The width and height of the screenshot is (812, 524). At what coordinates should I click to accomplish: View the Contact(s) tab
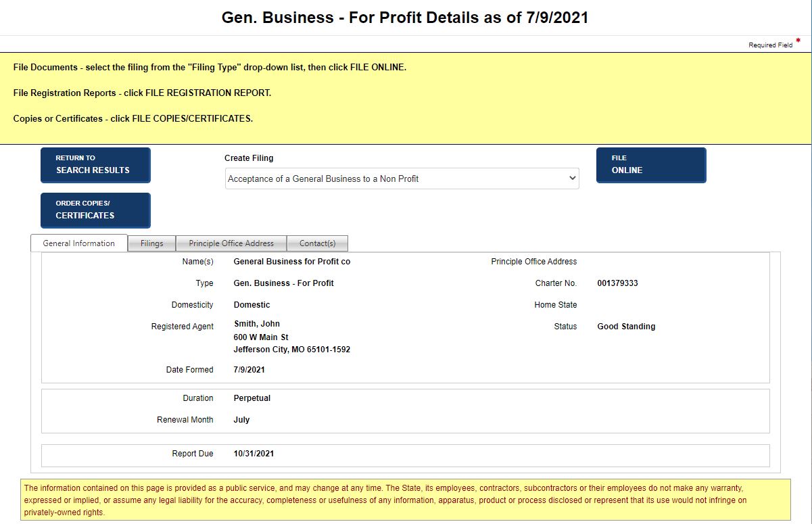point(317,243)
